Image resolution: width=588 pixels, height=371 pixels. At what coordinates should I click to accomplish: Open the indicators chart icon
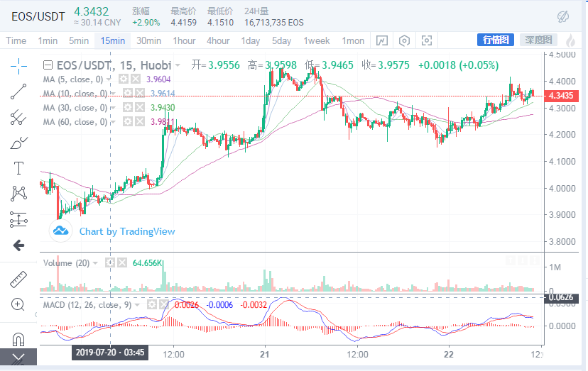[x=382, y=40]
